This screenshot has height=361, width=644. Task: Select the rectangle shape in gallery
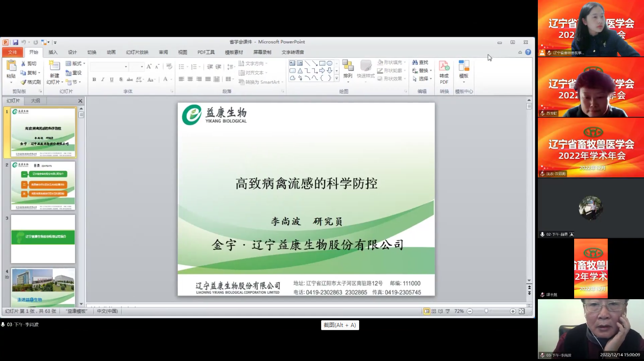[322, 63]
